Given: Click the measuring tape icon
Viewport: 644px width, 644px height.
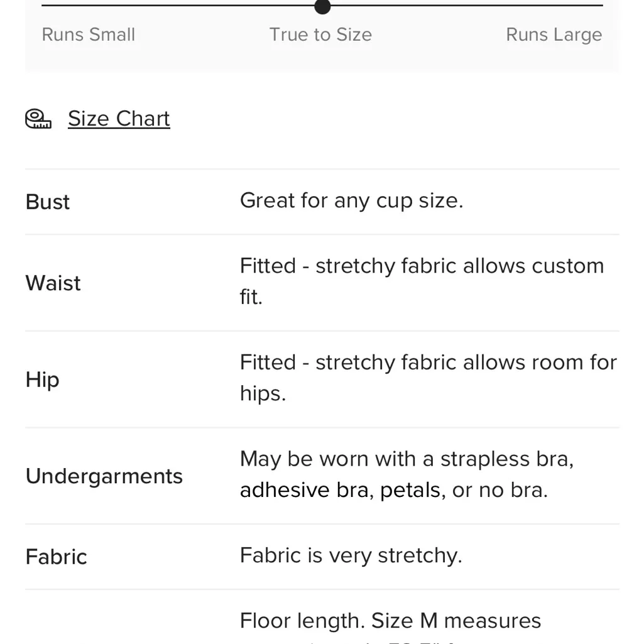Looking at the screenshot, I should 38,119.
